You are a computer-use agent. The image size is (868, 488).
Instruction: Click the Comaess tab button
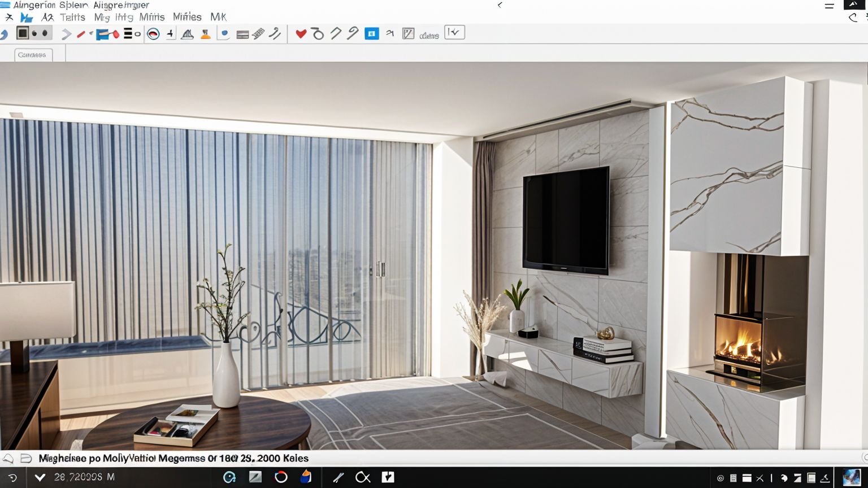(32, 55)
